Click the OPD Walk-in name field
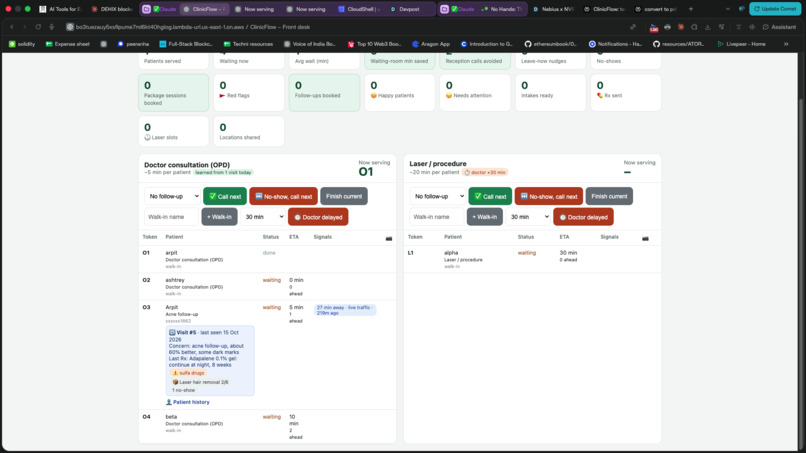The width and height of the screenshot is (806, 453). pos(171,217)
